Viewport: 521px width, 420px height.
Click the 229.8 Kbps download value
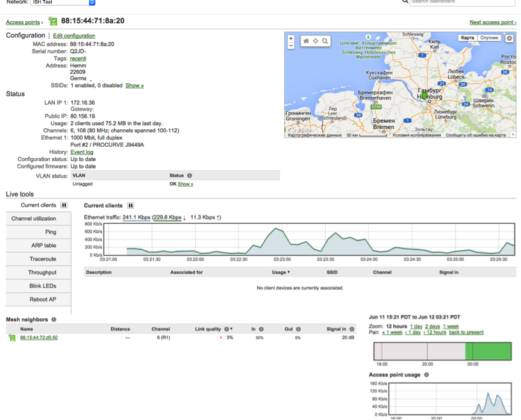(x=168, y=217)
